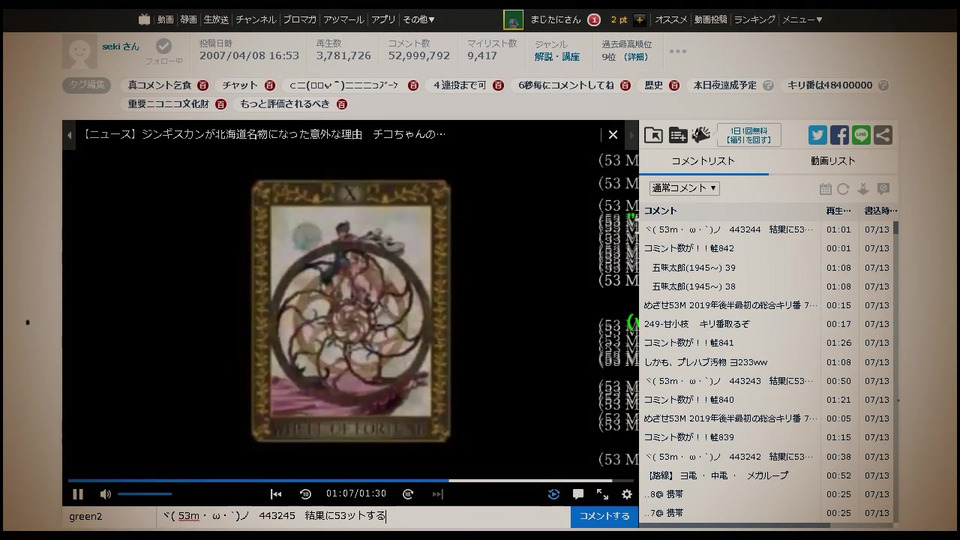Viewport: 960px width, 540px height.
Task: Switch to the 動画リスト tab
Action: (833, 161)
